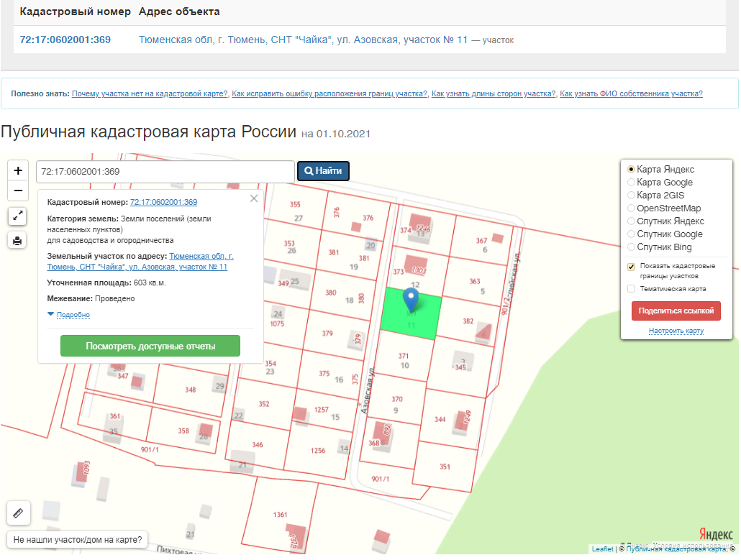Click the Яндекс logo on map

(x=716, y=535)
